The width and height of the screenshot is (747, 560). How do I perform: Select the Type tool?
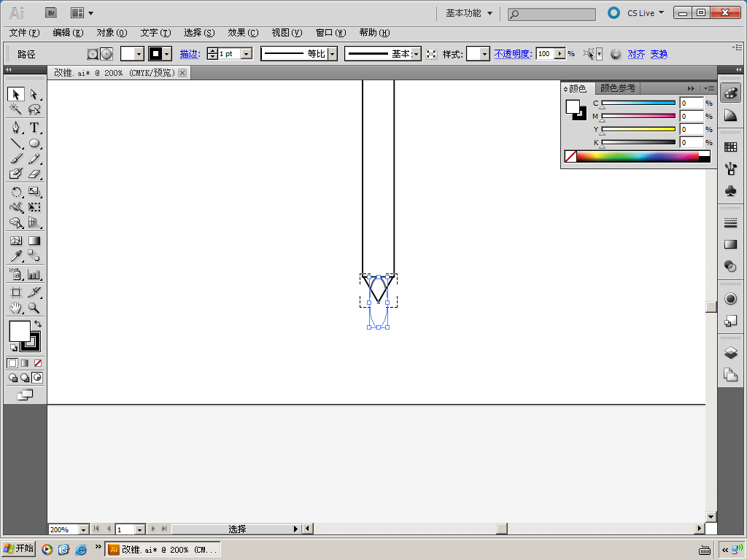pos(34,128)
